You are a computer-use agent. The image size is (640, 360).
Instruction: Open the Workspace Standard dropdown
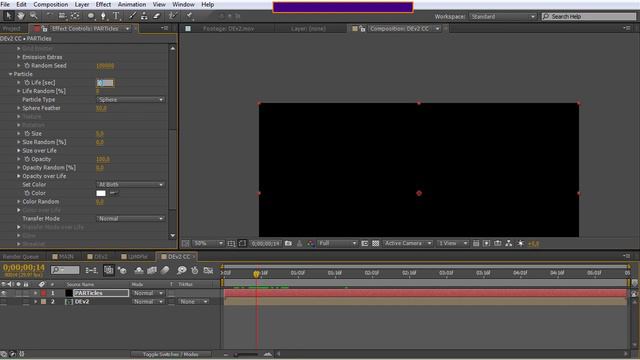(503, 16)
